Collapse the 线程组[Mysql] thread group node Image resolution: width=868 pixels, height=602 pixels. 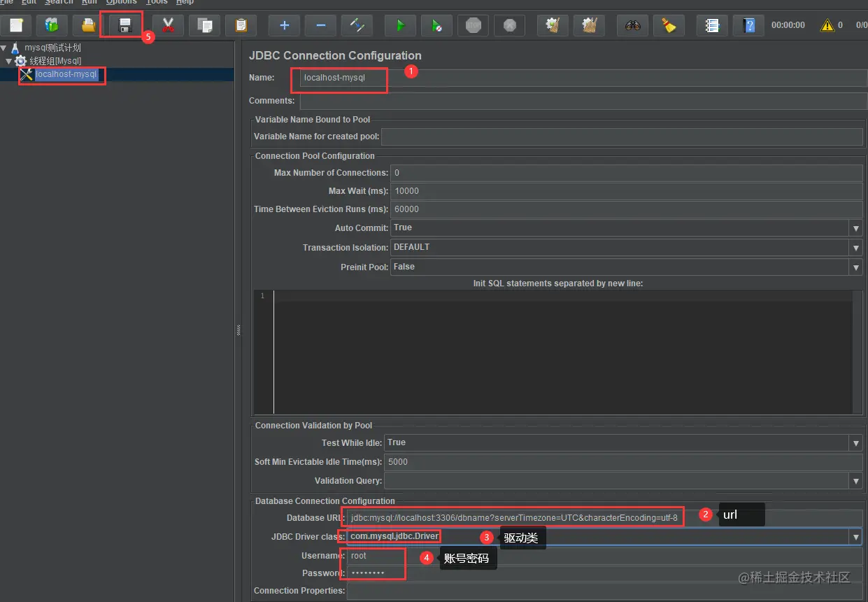pyautogui.click(x=10, y=62)
